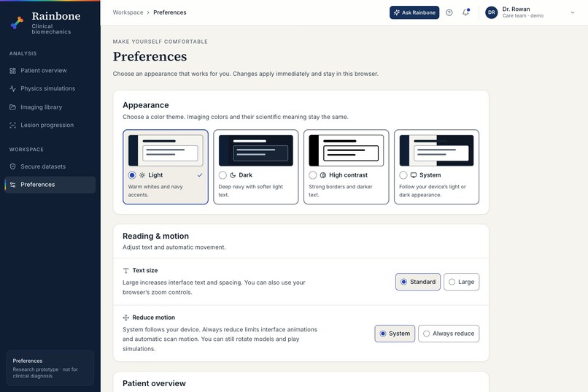Open Lesion progression in sidebar

(50, 125)
